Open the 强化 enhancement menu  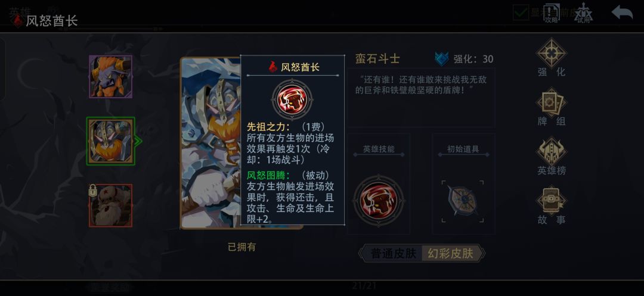pos(551,57)
